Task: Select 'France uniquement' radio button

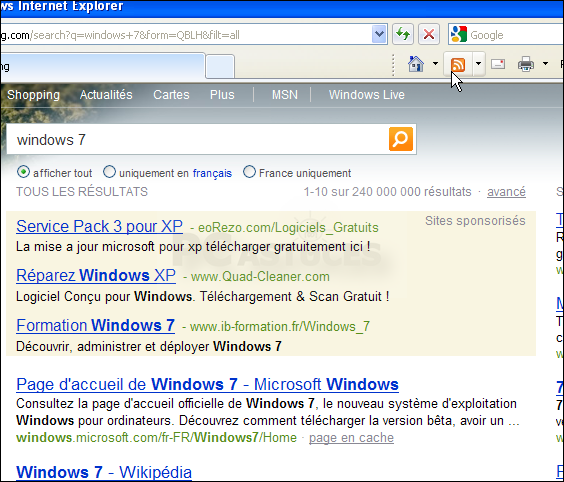Action: click(x=249, y=172)
